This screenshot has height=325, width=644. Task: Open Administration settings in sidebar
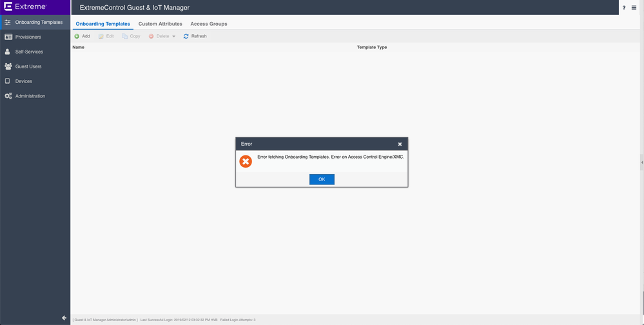(x=30, y=96)
